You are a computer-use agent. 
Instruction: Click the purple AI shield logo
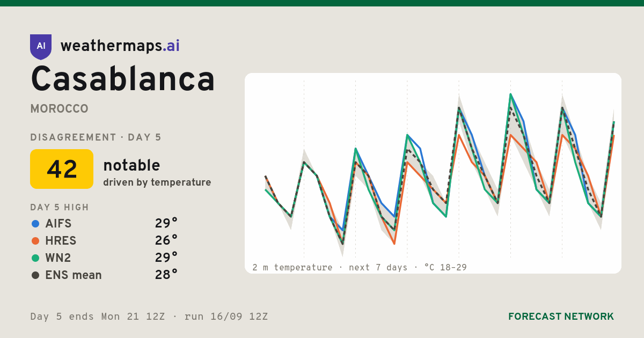(x=41, y=47)
